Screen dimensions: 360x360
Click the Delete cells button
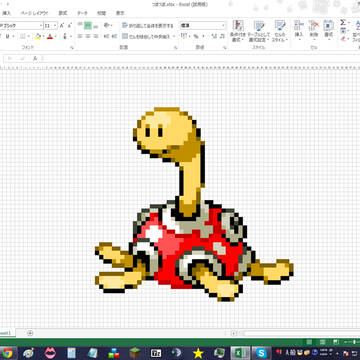point(314,30)
